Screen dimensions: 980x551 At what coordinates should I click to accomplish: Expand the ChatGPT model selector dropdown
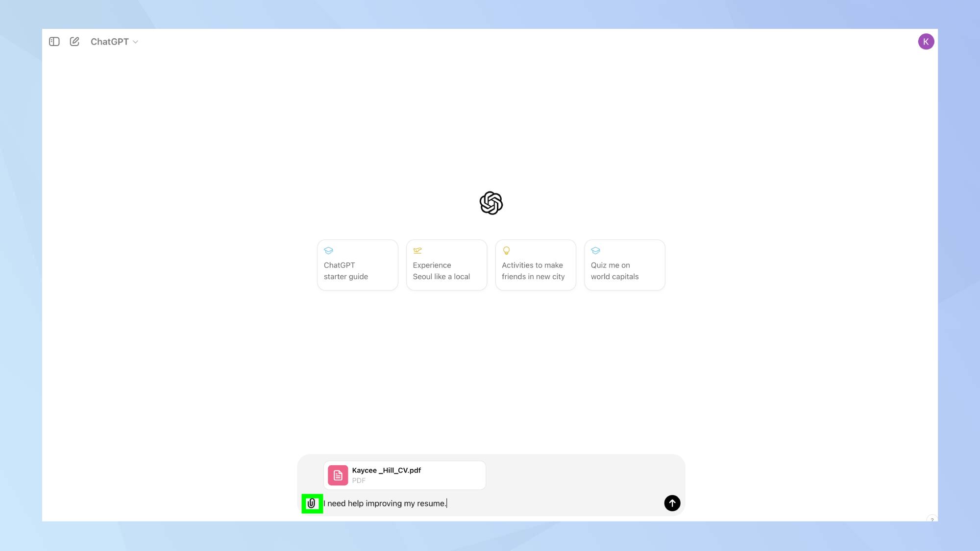tap(115, 42)
